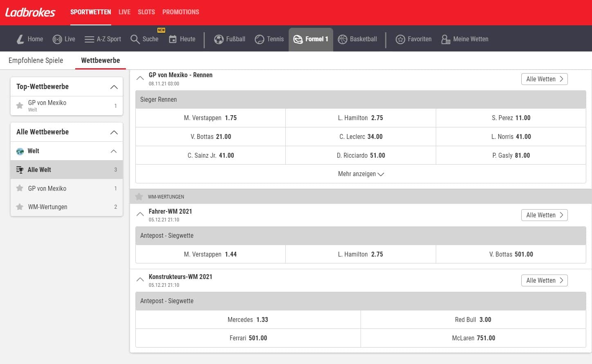Screen dimensions: 592x364
Task: Select the Tennis ball icon
Action: tap(260, 39)
